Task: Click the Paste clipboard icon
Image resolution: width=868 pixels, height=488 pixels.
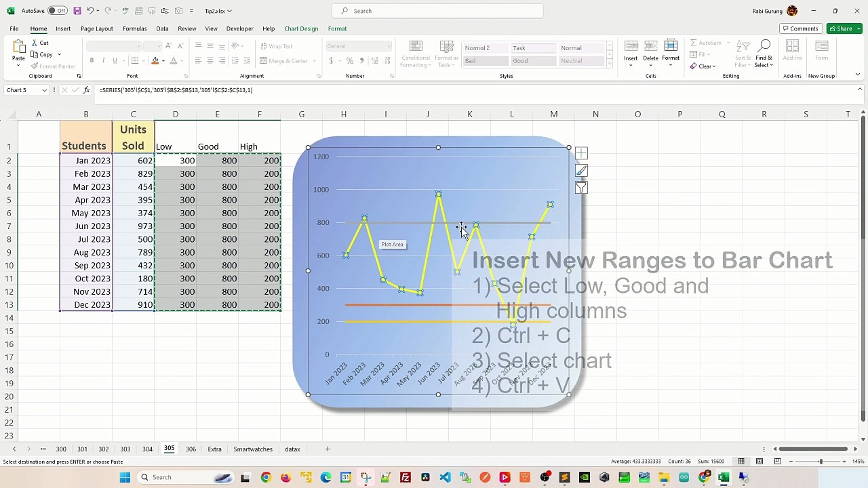Action: click(x=18, y=47)
